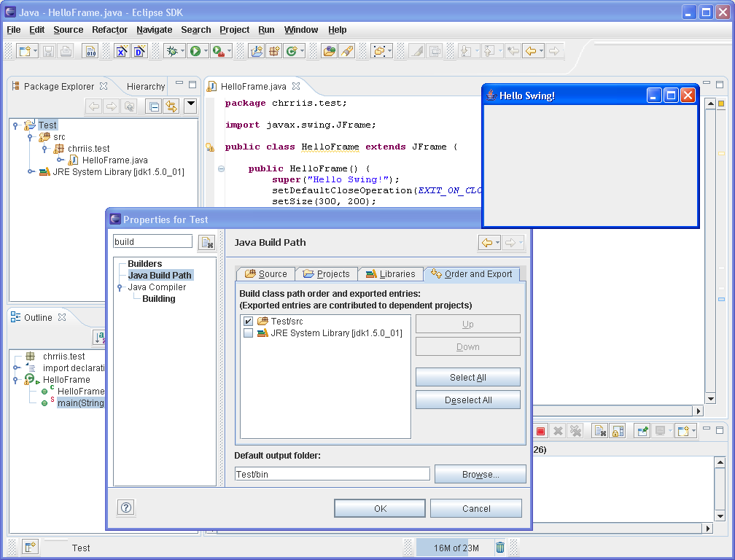Select Builders in the Properties tree
This screenshot has width=735, height=560.
pos(145,264)
